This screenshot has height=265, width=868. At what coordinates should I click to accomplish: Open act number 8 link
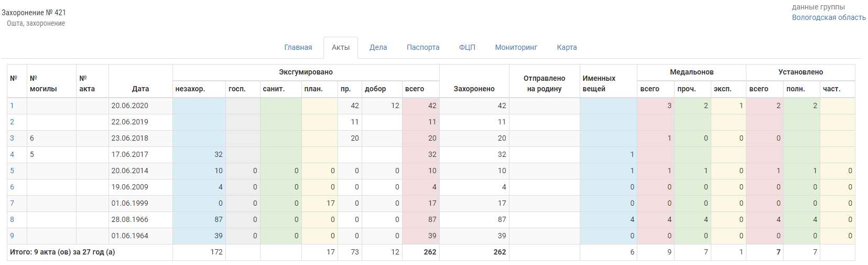pos(12,219)
